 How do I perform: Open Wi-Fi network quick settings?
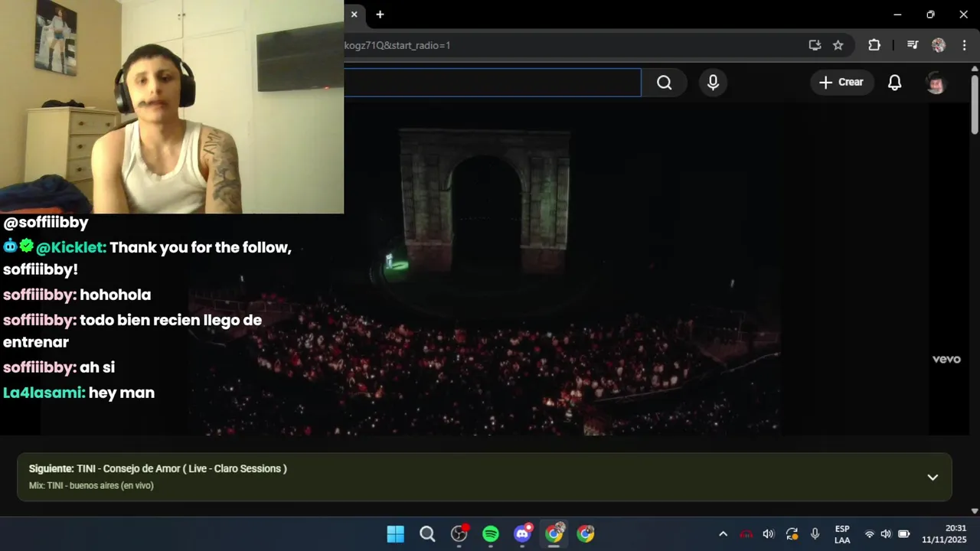click(869, 534)
